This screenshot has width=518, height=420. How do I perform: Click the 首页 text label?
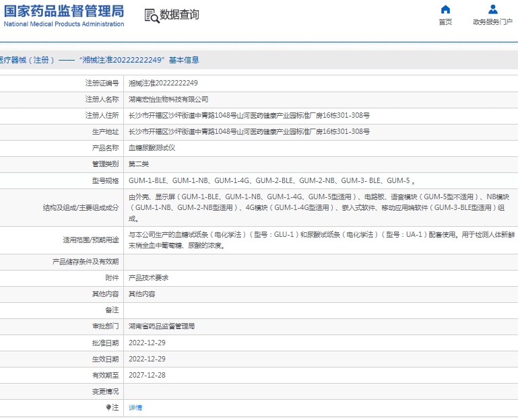[445, 22]
